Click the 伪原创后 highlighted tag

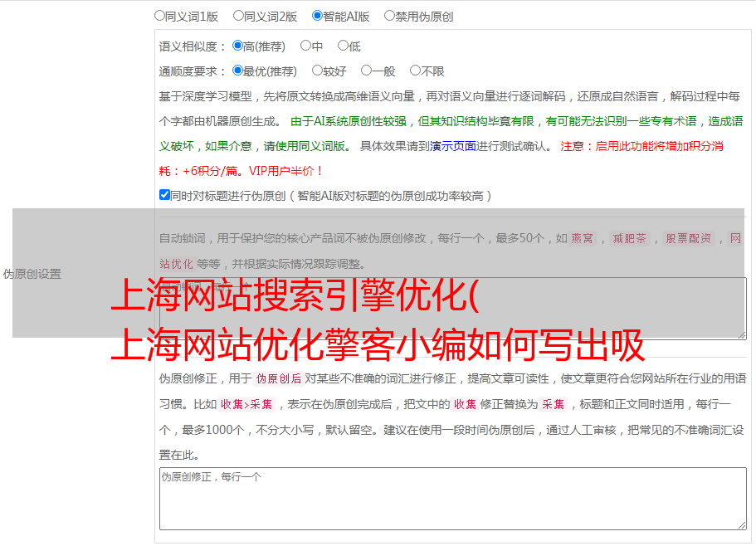(x=279, y=378)
